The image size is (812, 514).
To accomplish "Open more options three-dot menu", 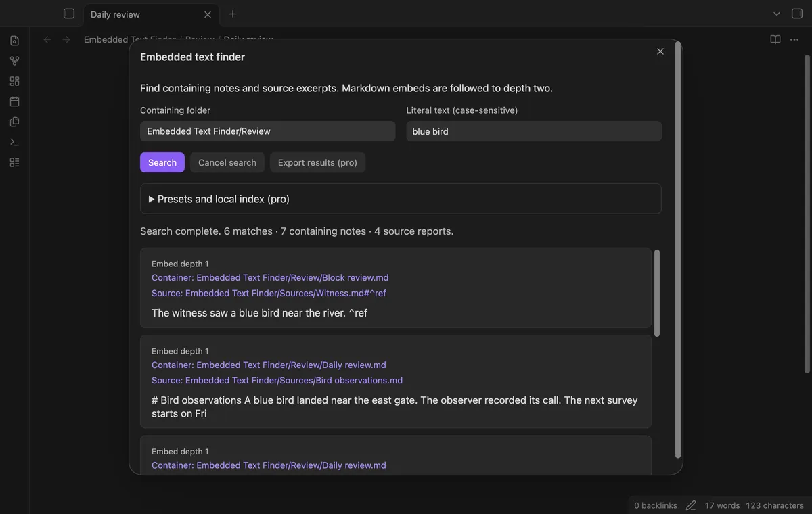I will [x=794, y=39].
